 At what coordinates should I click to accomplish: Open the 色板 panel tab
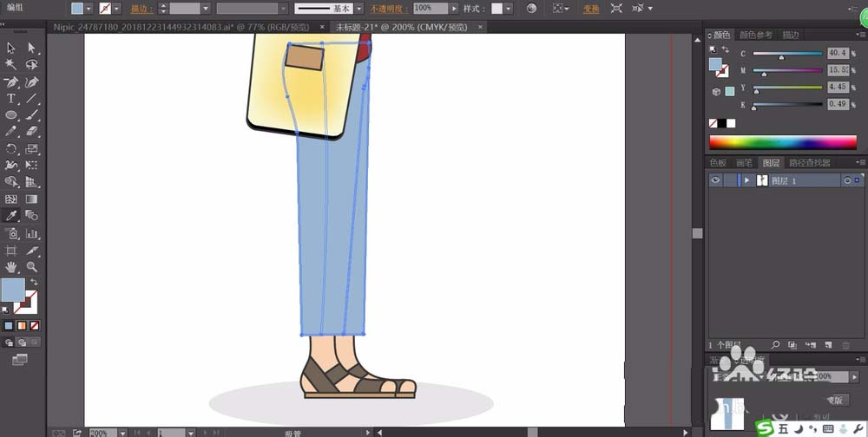[718, 163]
